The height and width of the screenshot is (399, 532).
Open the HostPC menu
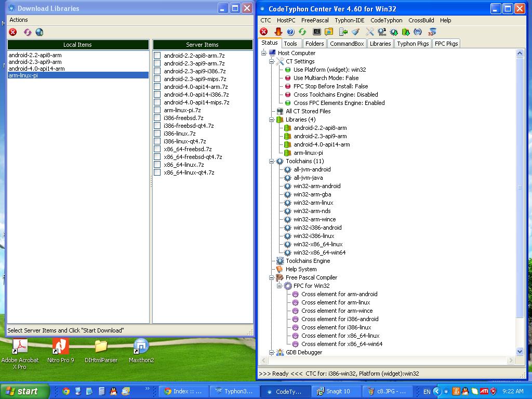(286, 20)
